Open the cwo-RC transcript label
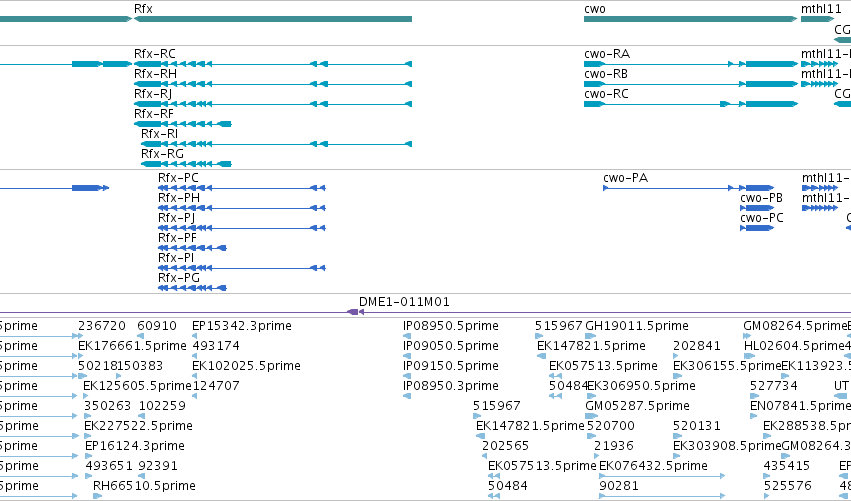The width and height of the screenshot is (851, 501). (606, 94)
